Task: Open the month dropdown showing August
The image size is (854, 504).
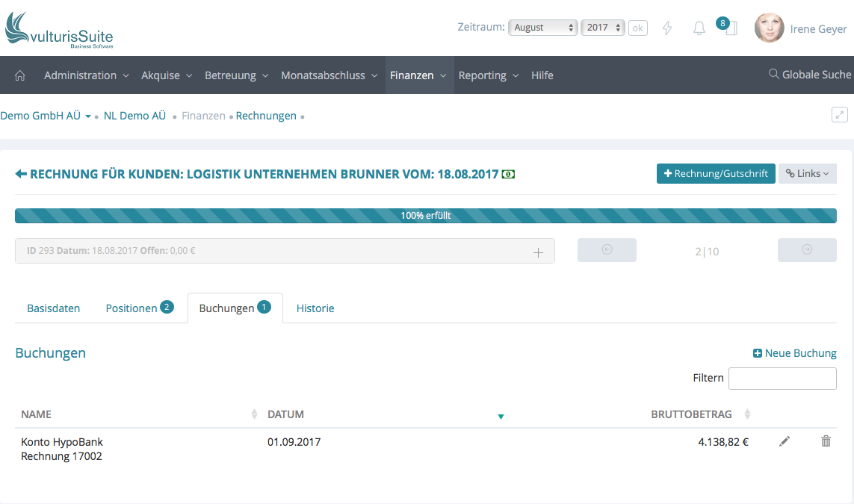Action: [x=543, y=28]
